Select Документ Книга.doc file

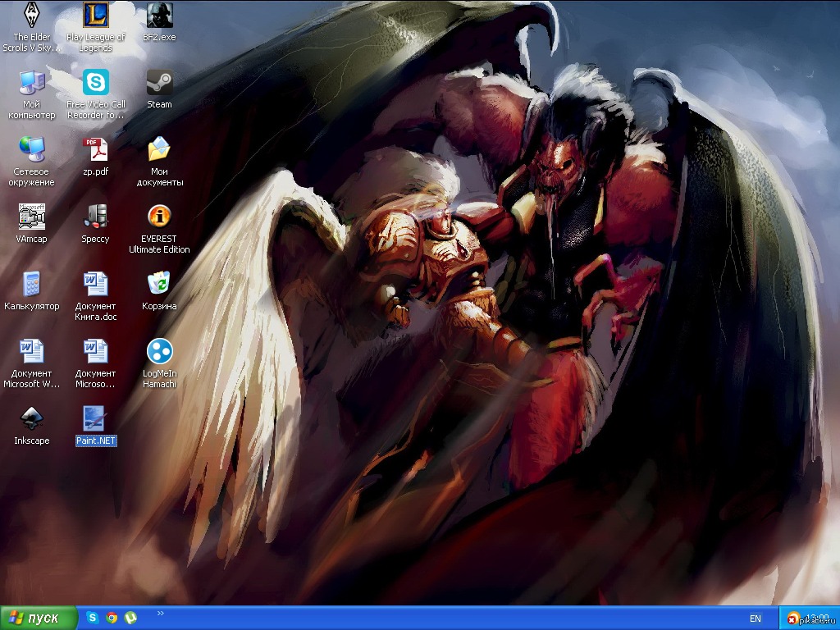pos(96,285)
